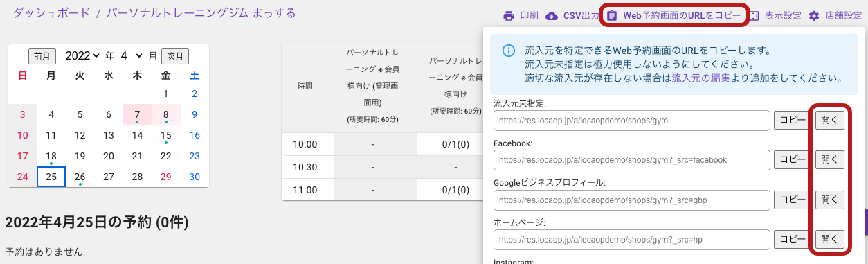Viewport: 868px width, 264px height.
Task: Click the info icon in the blue notice
Action: click(509, 51)
